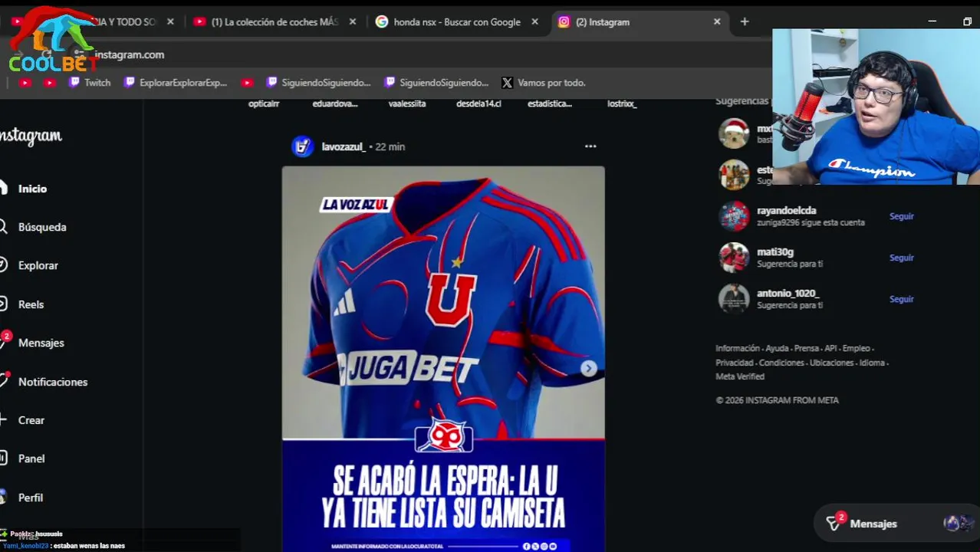Click the Empleo footer link

856,348
